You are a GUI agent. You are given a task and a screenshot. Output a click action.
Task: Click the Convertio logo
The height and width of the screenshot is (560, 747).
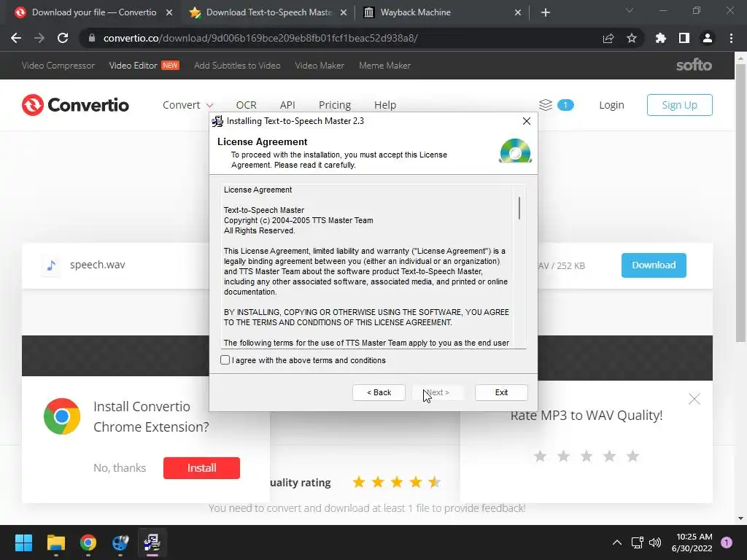pos(75,105)
